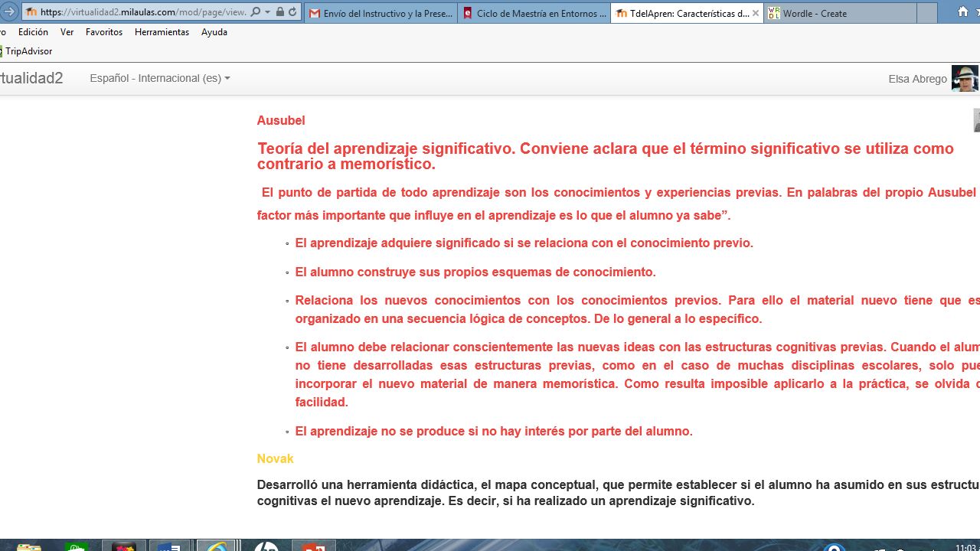
Task: Click Elsa Abrego's profile picture
Action: click(x=965, y=78)
